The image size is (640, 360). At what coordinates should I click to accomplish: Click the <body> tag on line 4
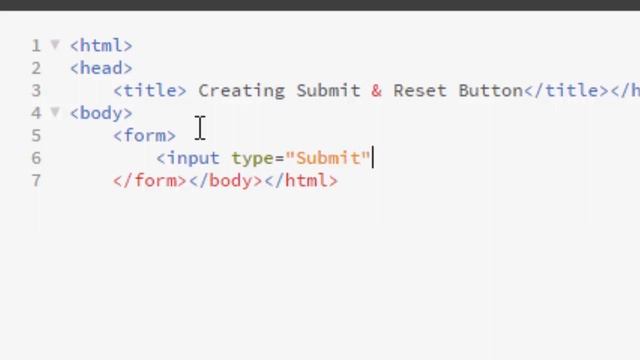[x=101, y=113]
